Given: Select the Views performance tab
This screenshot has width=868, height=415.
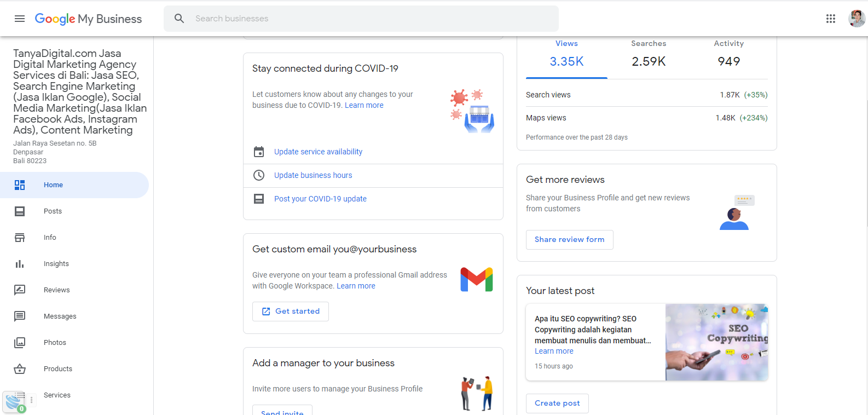Looking at the screenshot, I should tap(566, 57).
